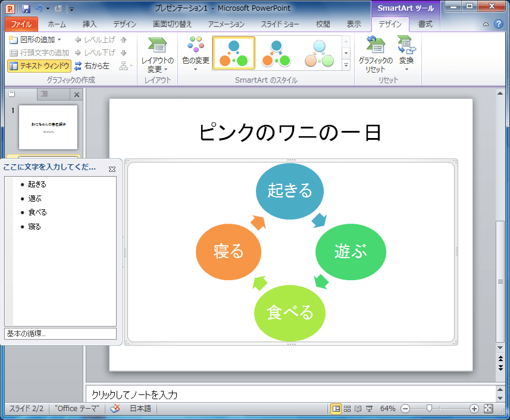Open the 校閲 tab
The height and width of the screenshot is (420, 510).
click(x=323, y=24)
